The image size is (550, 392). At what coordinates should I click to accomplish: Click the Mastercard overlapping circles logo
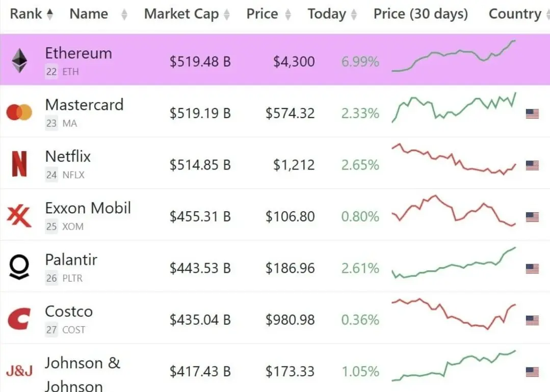(19, 113)
